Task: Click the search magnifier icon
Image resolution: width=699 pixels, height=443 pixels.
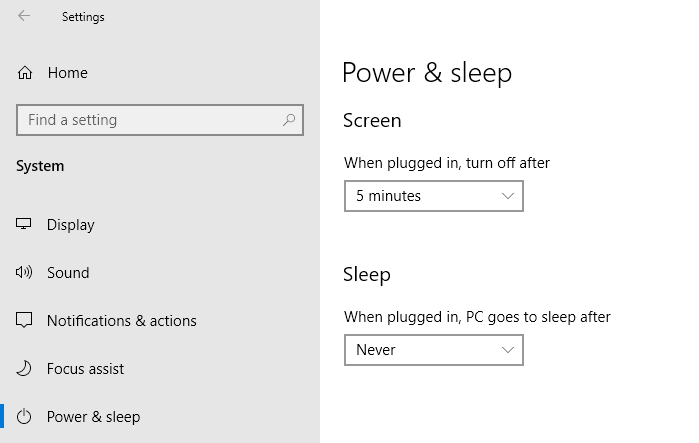Action: tap(290, 120)
